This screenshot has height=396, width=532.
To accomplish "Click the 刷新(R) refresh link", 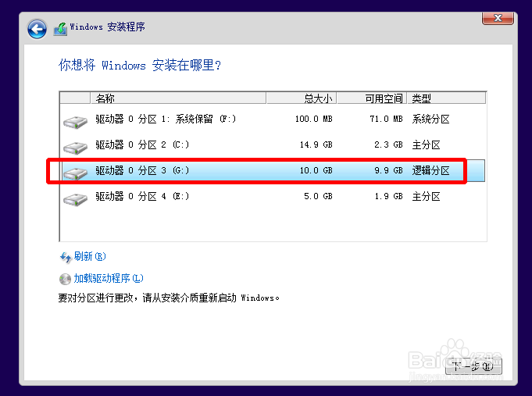I will click(90, 256).
